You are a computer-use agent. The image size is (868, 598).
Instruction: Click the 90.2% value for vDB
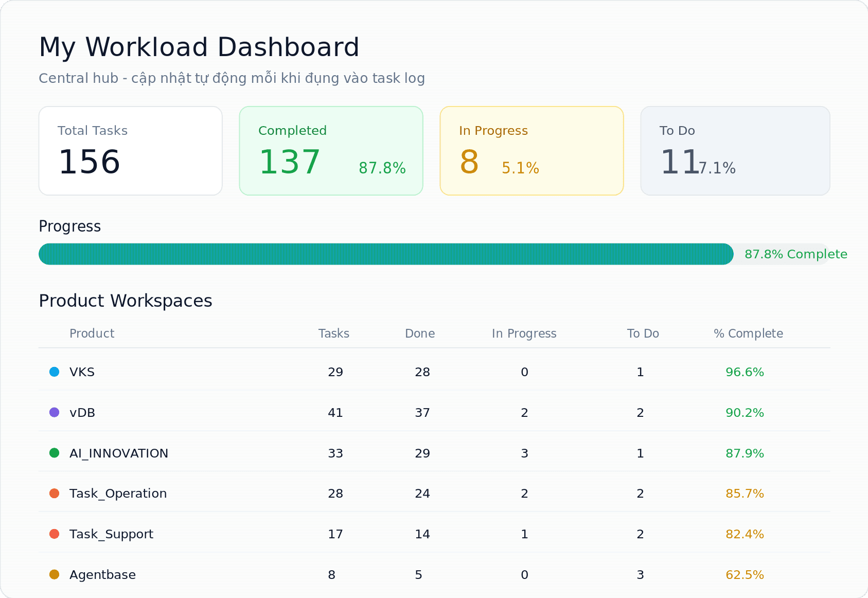tap(745, 413)
